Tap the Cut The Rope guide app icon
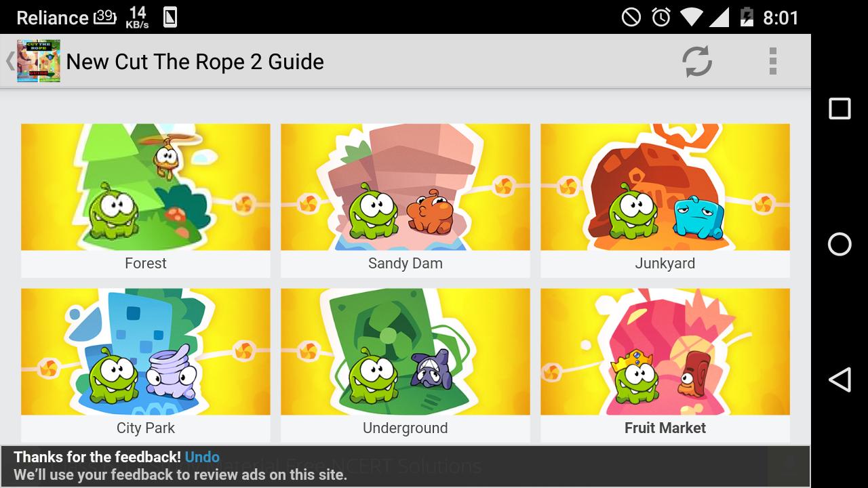 click(x=39, y=60)
